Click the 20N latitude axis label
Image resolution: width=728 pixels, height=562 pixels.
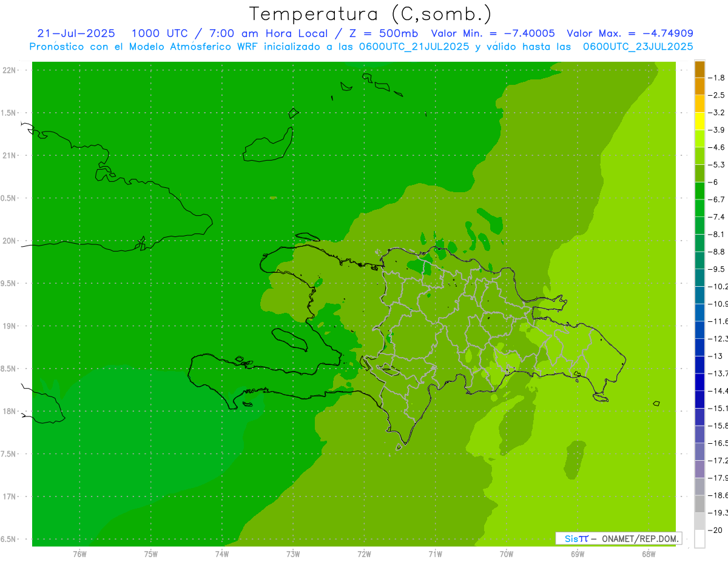point(10,241)
